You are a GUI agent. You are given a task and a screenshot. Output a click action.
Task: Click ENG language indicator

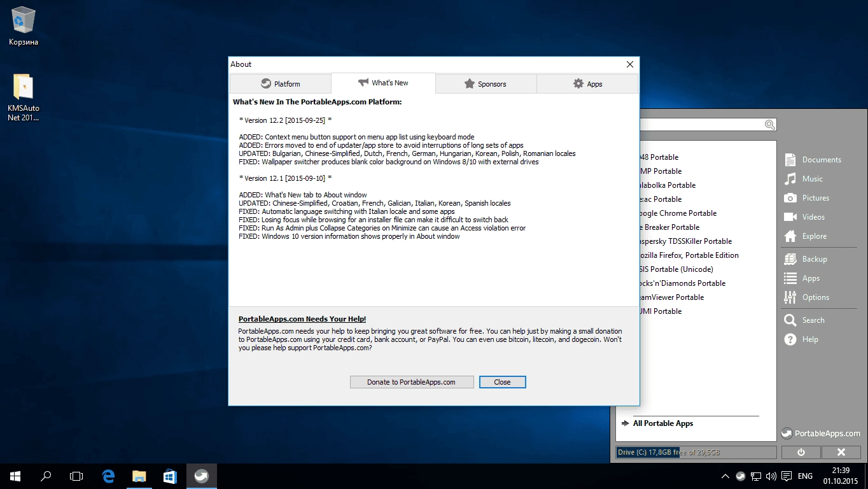805,476
